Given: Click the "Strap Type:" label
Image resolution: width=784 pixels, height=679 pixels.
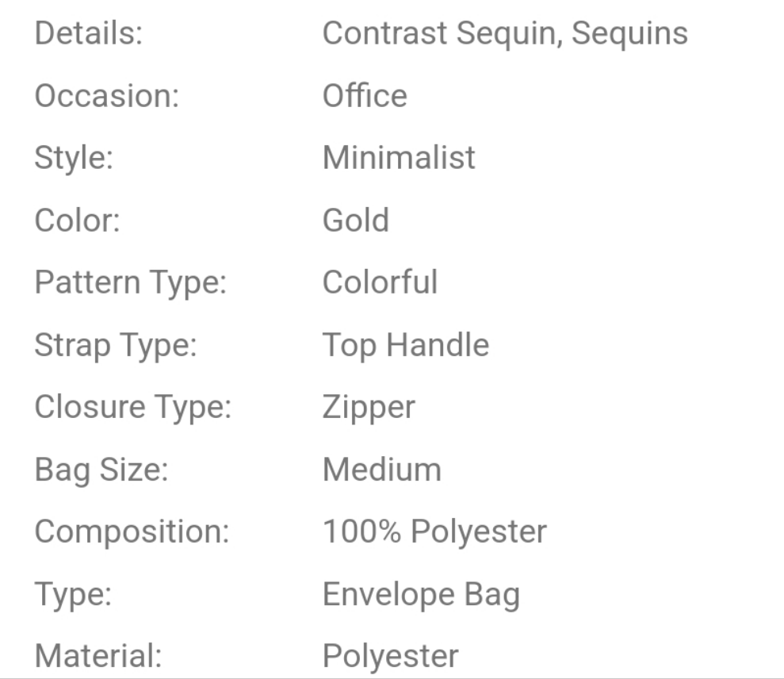Looking at the screenshot, I should [x=116, y=345].
